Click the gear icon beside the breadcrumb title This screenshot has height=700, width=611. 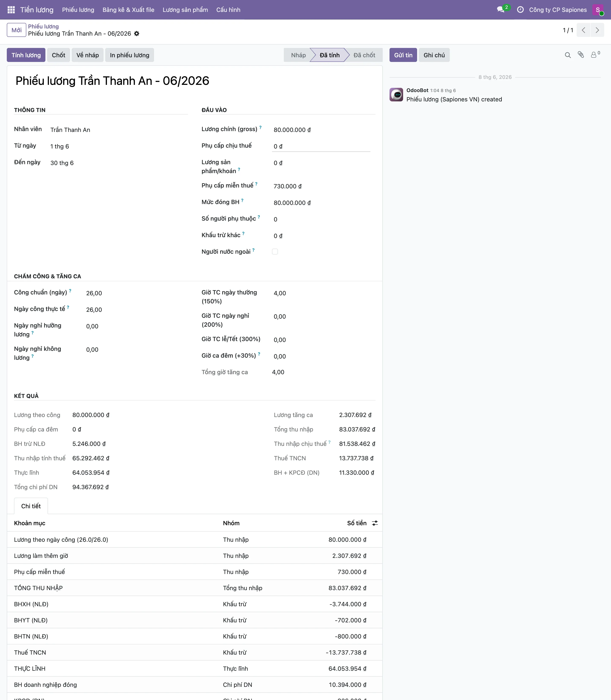click(137, 34)
